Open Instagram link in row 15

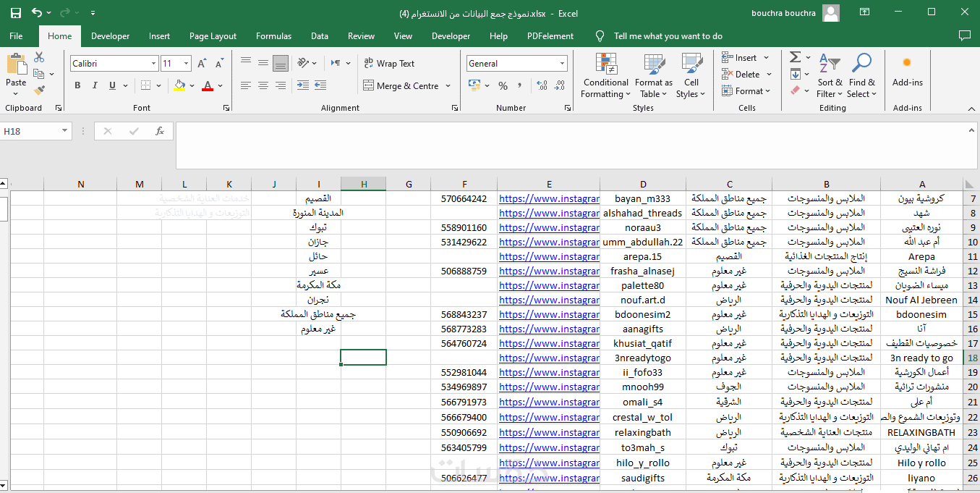[x=549, y=314]
